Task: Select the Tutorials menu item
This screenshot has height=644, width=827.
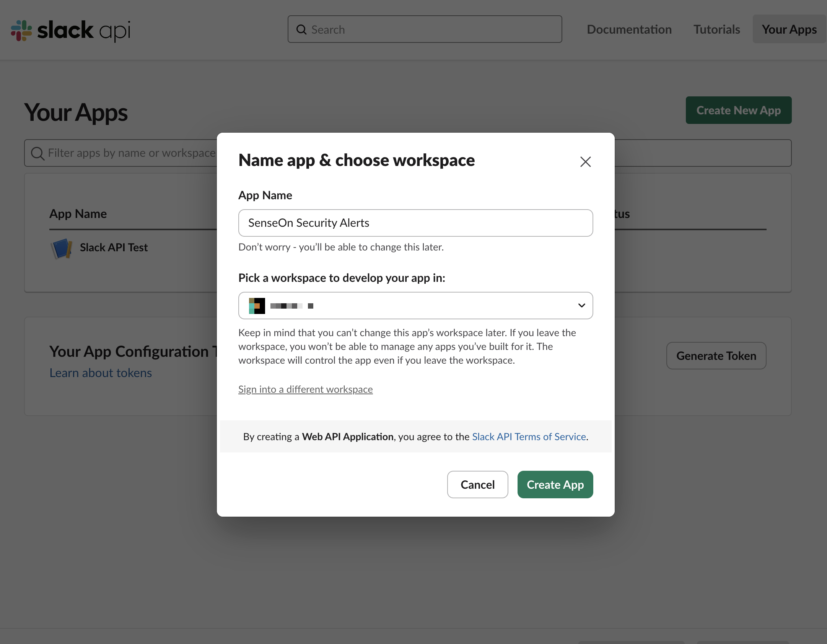Action: pyautogui.click(x=717, y=29)
